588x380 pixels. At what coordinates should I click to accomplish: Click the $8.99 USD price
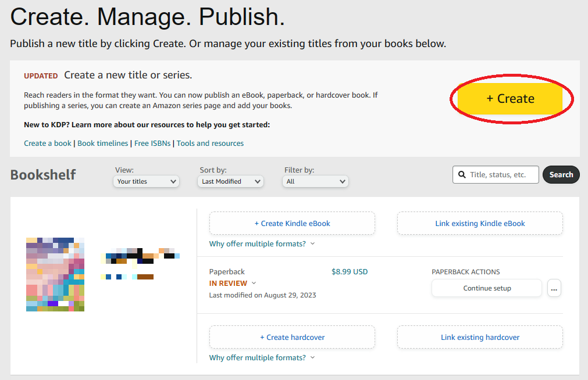pyautogui.click(x=350, y=272)
